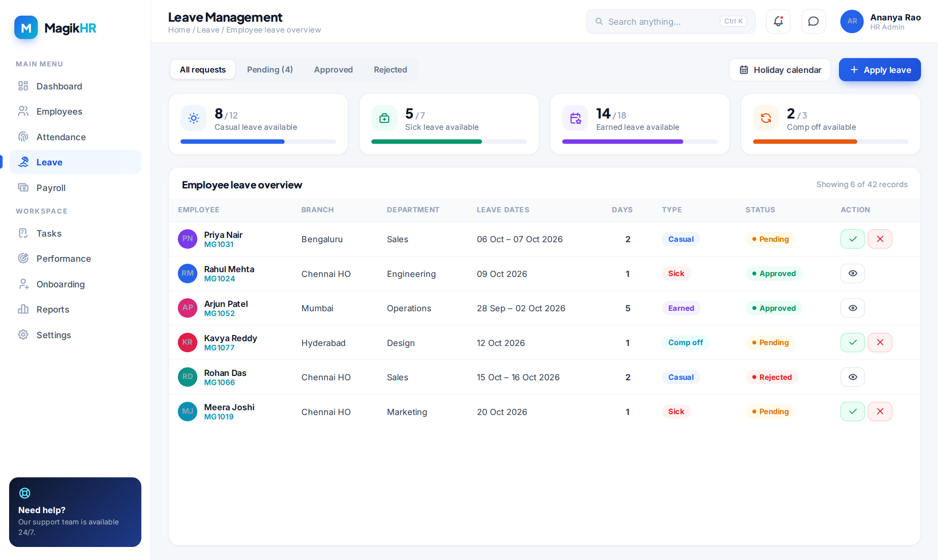
Task: Click the Leave breadcrumb link
Action: [208, 30]
